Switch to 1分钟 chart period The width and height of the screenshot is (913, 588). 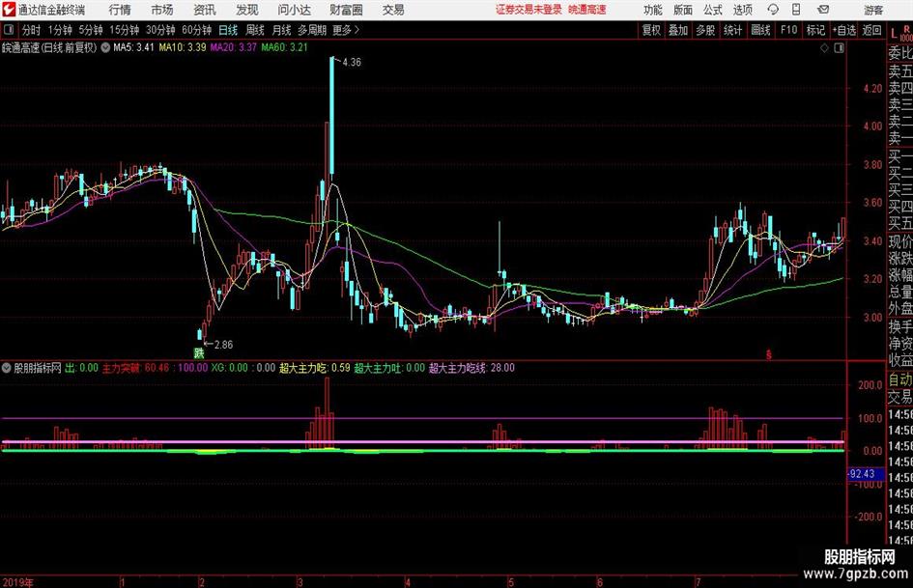60,30
